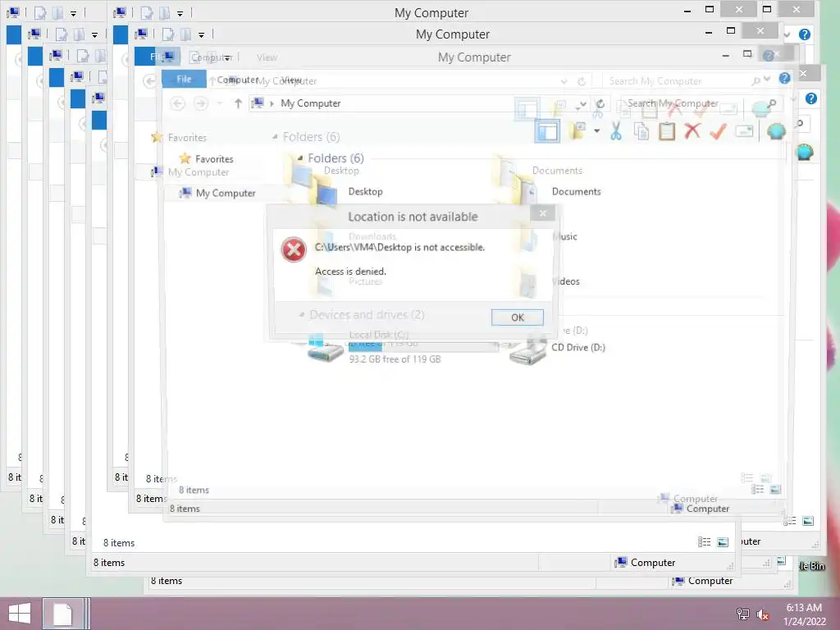Click the teal shell icon in front toolbar

tap(776, 130)
